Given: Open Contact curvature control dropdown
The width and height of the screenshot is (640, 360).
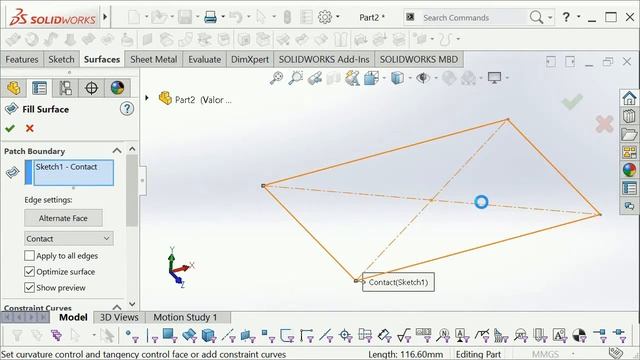Looking at the screenshot, I should tap(69, 238).
